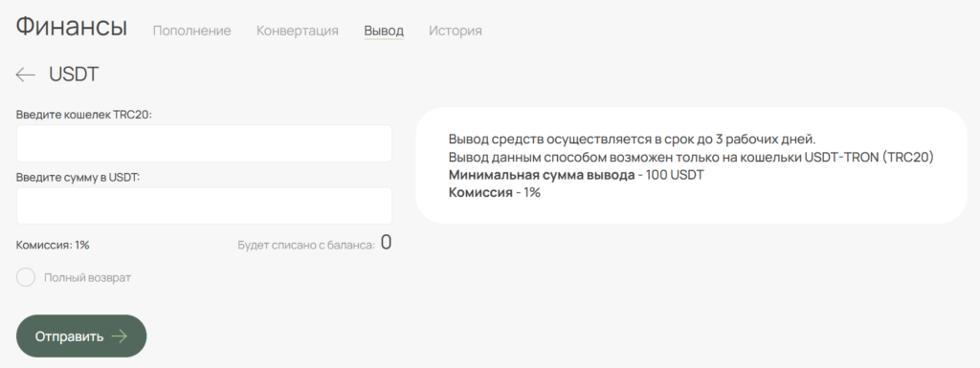
Task: Open the Пополнение tab
Action: coord(191,31)
